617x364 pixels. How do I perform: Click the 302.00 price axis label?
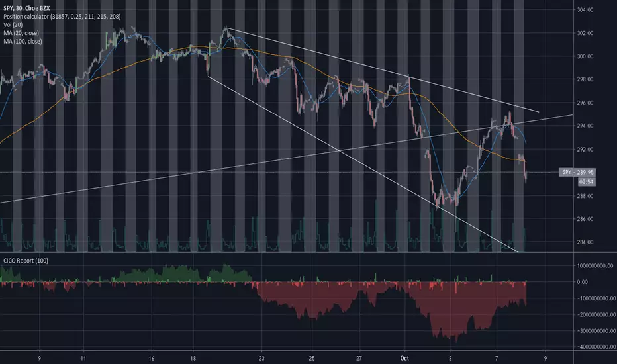[x=585, y=33]
